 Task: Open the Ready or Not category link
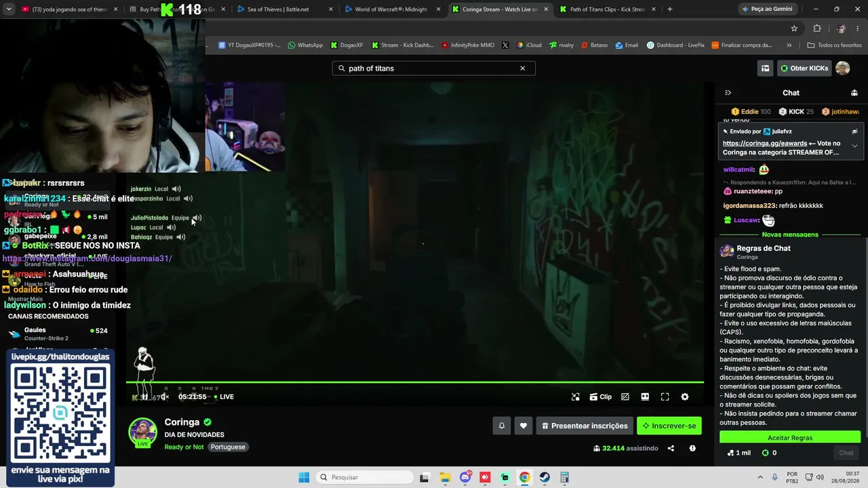pos(184,447)
